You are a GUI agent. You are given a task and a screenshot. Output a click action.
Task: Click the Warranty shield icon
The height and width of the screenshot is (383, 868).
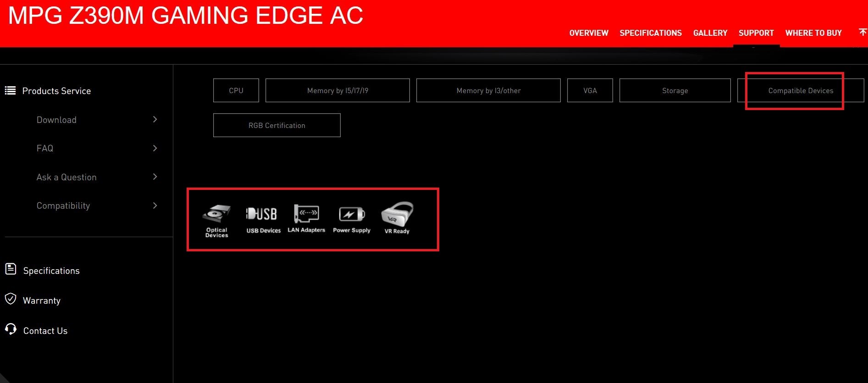[11, 299]
